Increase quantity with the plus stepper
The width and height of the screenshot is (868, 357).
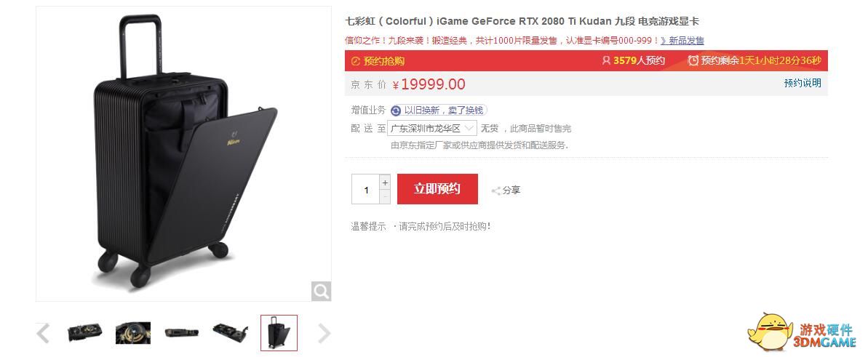point(385,182)
